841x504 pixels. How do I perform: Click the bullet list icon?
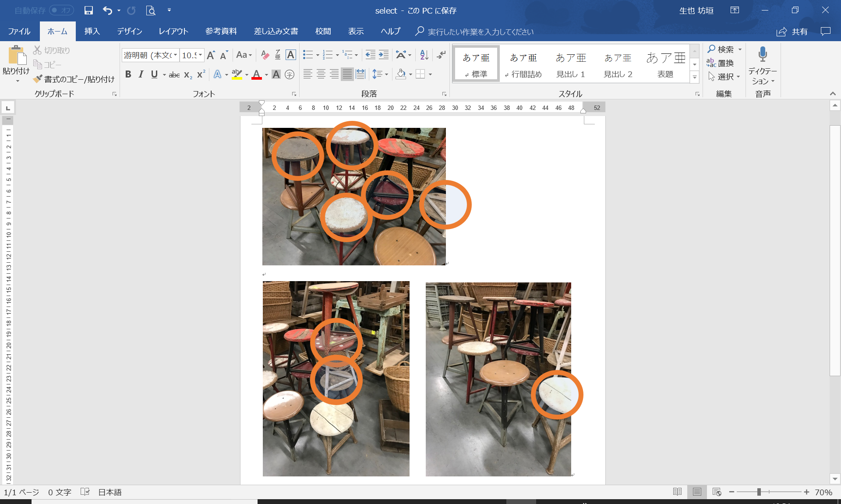(x=308, y=55)
